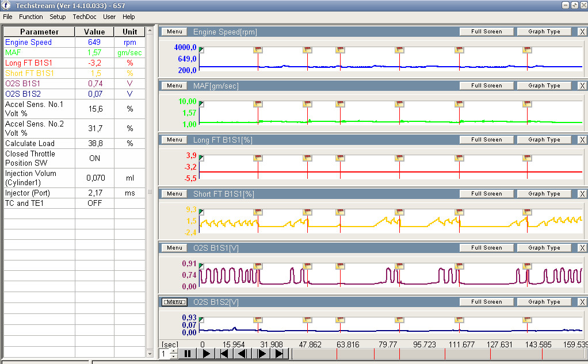Increase the playback step spinner value
Image resolution: width=588 pixels, height=364 pixels.
[174, 351]
